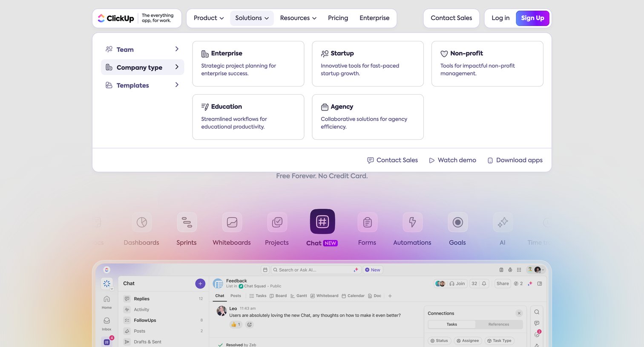Click the ClickUp logo in the header
Image resolution: width=644 pixels, height=347 pixels.
point(116,18)
